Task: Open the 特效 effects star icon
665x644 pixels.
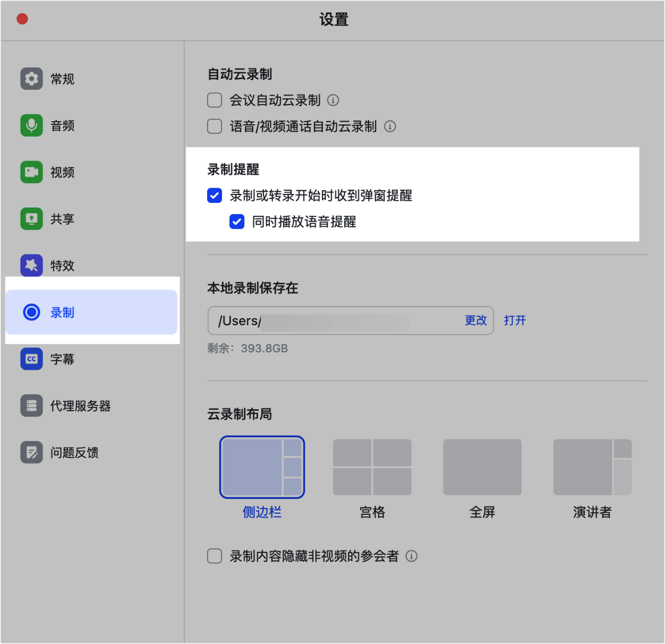Action: (x=31, y=266)
